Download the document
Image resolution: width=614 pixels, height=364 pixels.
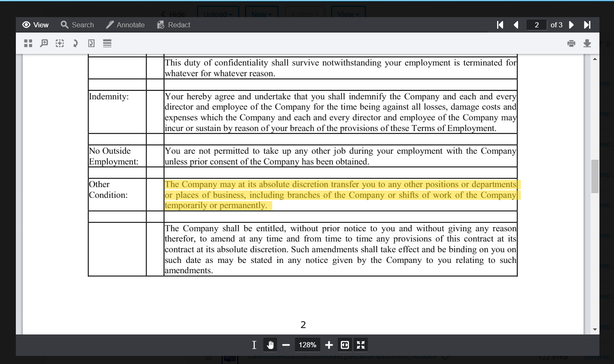point(587,43)
